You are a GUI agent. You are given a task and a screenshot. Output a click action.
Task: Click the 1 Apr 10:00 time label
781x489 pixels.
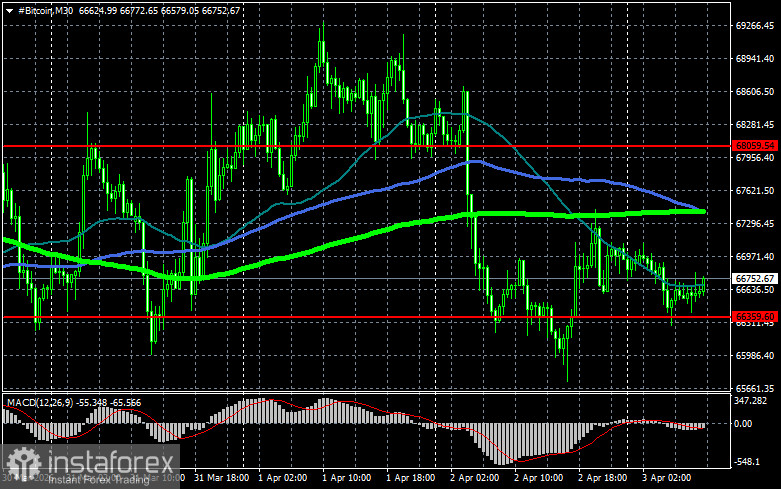346,478
